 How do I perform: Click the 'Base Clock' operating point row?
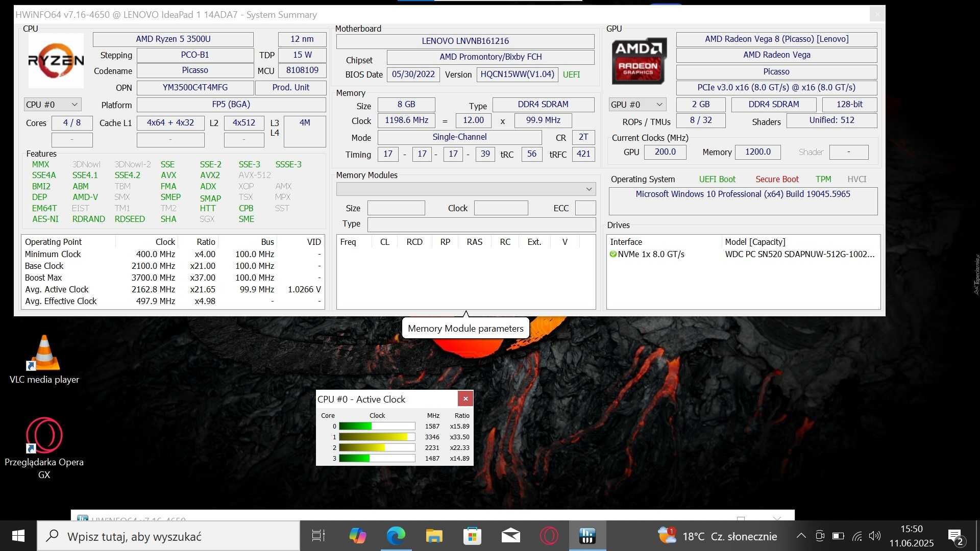coord(173,266)
